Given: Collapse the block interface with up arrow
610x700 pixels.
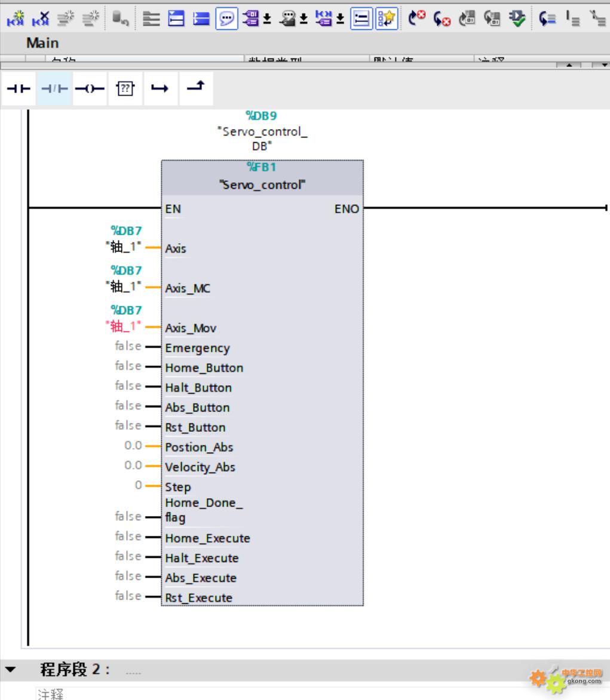Looking at the screenshot, I should [569, 65].
